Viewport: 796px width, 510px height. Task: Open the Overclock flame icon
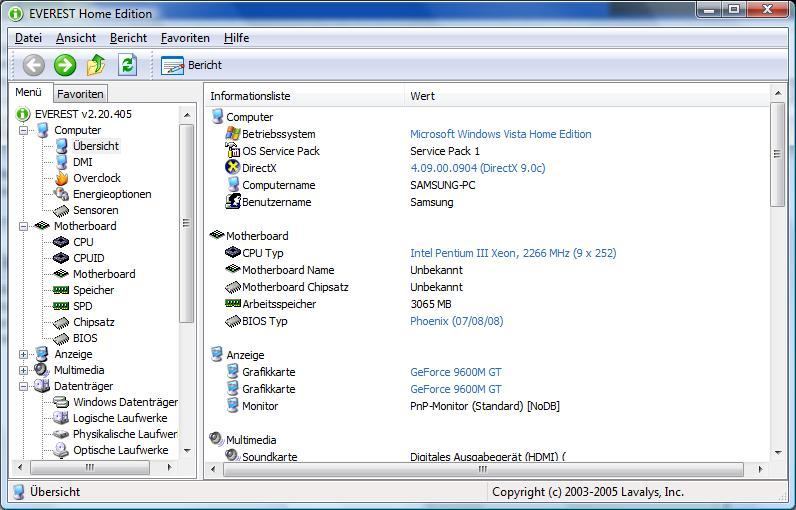61,178
